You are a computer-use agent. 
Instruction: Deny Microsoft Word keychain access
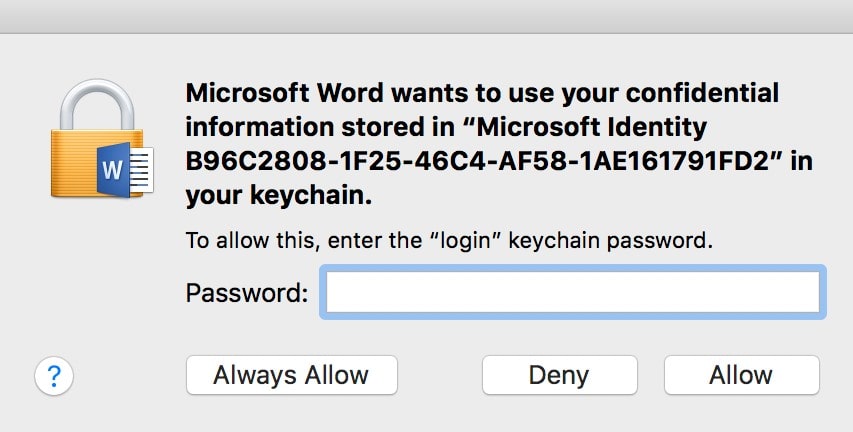(x=559, y=375)
